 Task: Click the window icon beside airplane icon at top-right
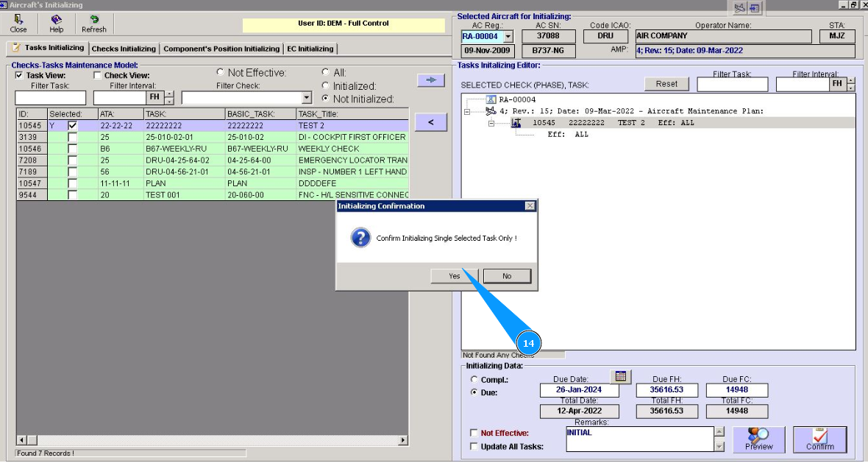point(755,8)
